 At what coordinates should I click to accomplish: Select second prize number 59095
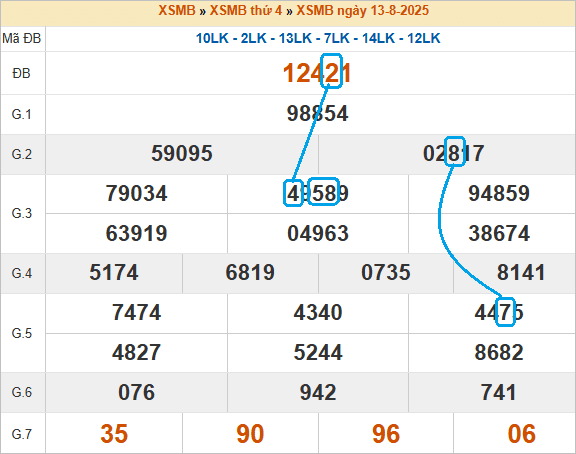coord(182,153)
